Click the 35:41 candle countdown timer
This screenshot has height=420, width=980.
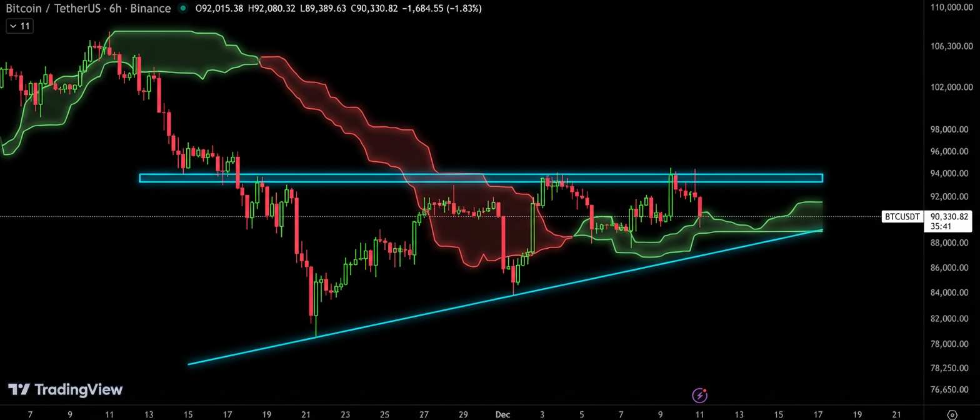pyautogui.click(x=941, y=226)
